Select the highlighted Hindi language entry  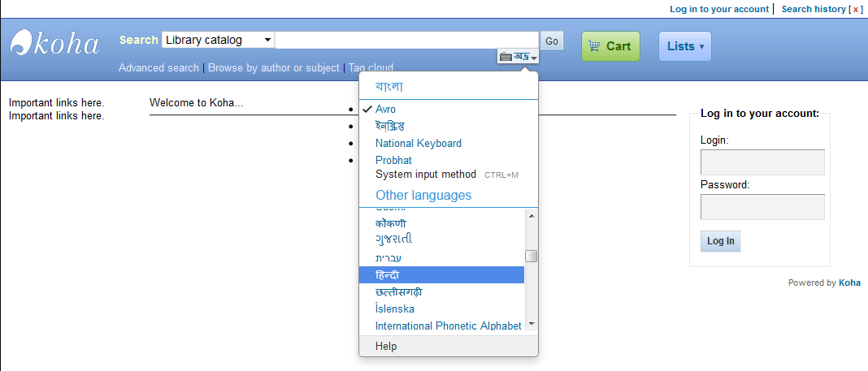click(x=388, y=275)
